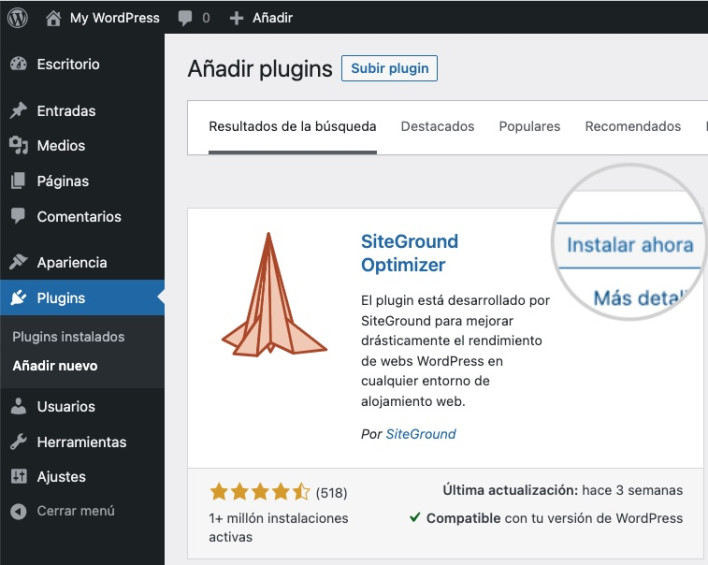Open Entradas in the sidebar
This screenshot has height=565, width=708.
coord(66,111)
